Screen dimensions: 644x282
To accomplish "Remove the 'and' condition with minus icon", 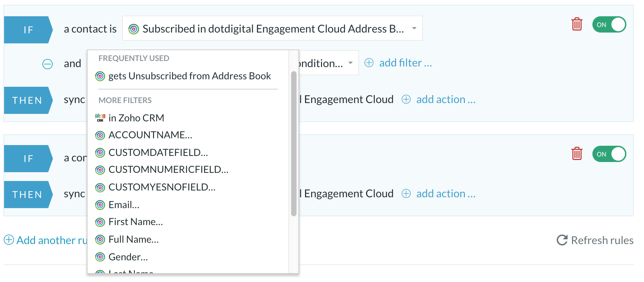I will click(48, 64).
